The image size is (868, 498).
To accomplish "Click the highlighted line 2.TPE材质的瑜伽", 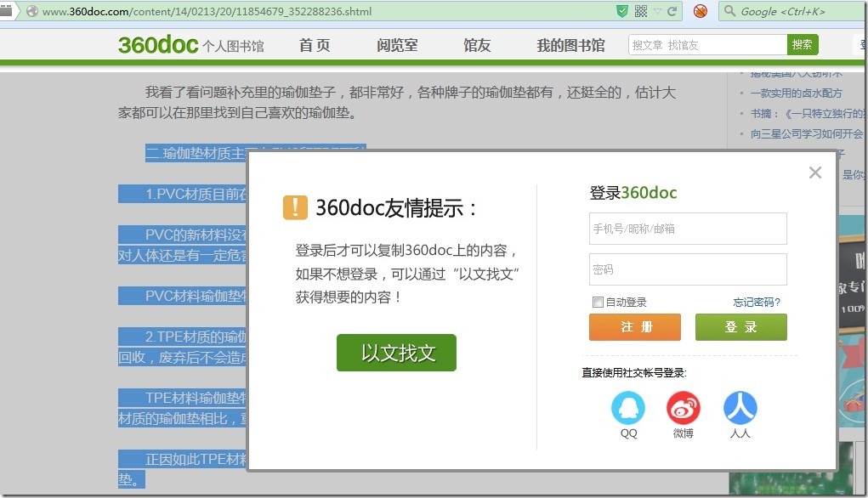I will coord(184,337).
